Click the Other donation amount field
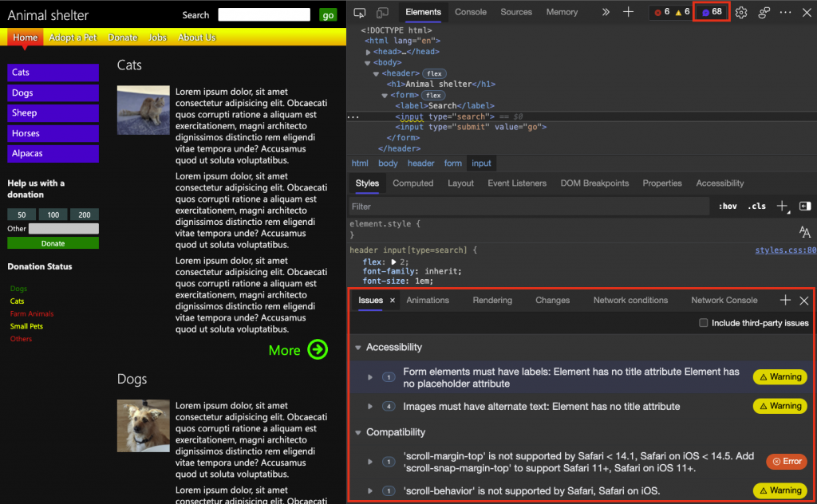The height and width of the screenshot is (504, 817). coord(64,229)
